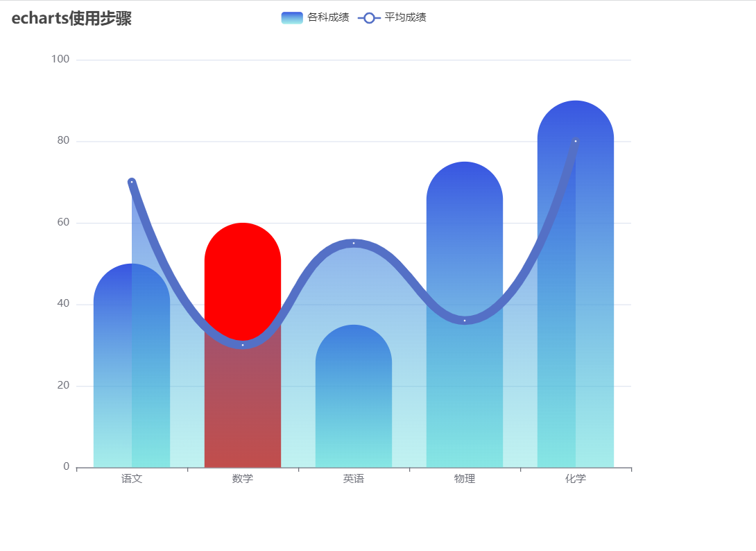Select the 平均成绩 legend text
756x551 pixels.
click(404, 17)
